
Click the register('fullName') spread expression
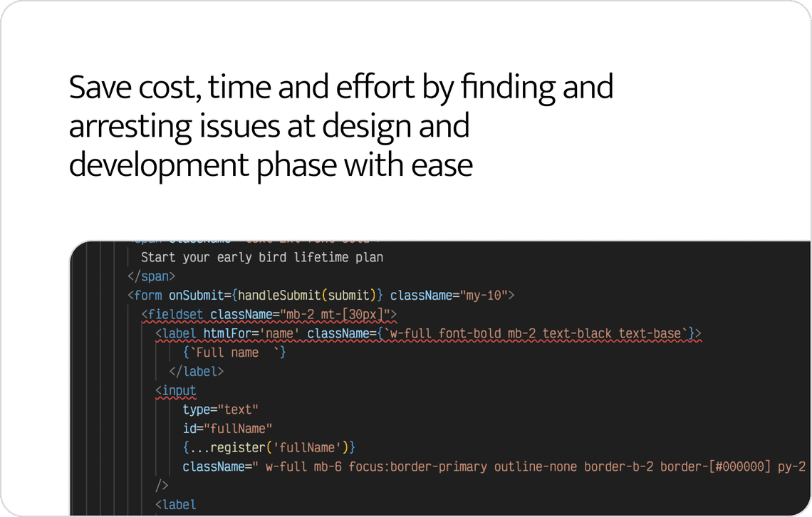269,448
